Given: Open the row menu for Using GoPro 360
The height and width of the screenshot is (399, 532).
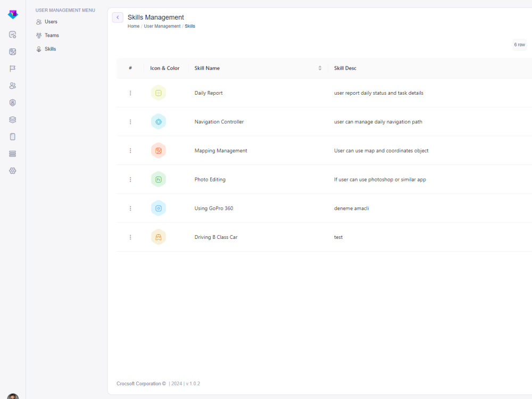Looking at the screenshot, I should pyautogui.click(x=130, y=209).
